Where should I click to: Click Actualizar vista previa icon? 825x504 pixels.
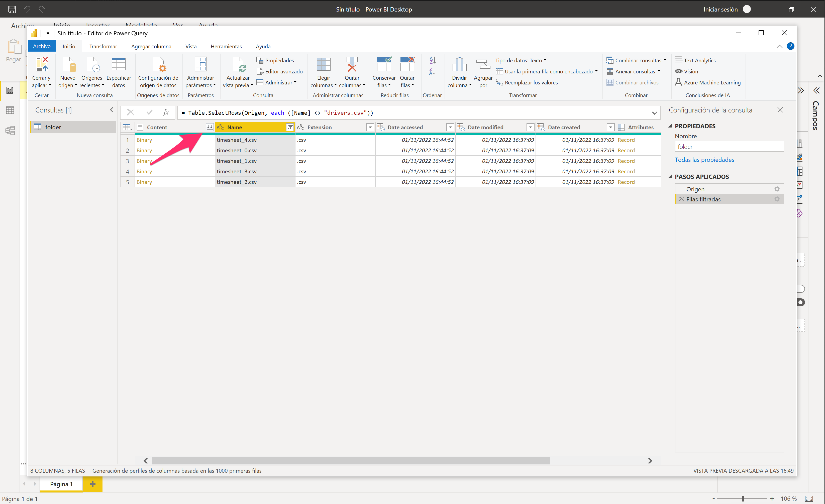pos(239,64)
